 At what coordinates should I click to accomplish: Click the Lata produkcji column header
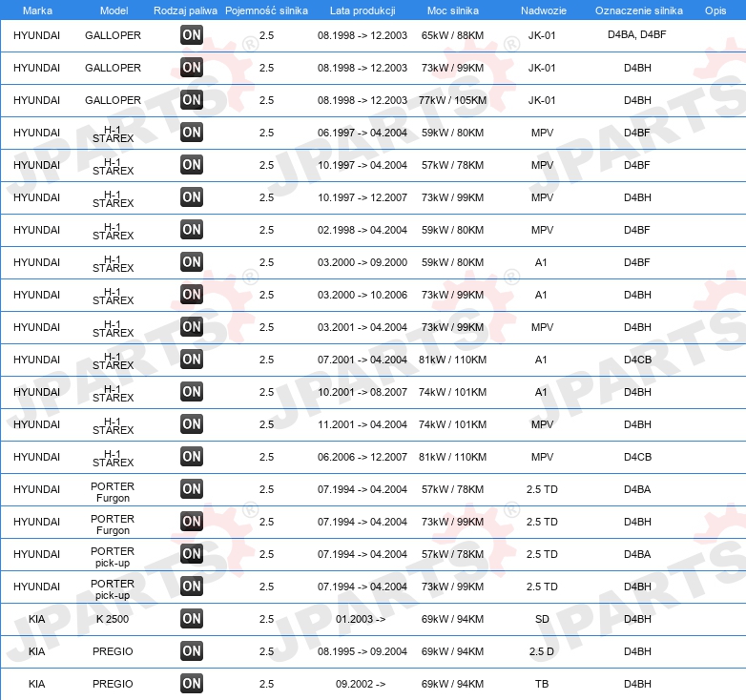363,10
